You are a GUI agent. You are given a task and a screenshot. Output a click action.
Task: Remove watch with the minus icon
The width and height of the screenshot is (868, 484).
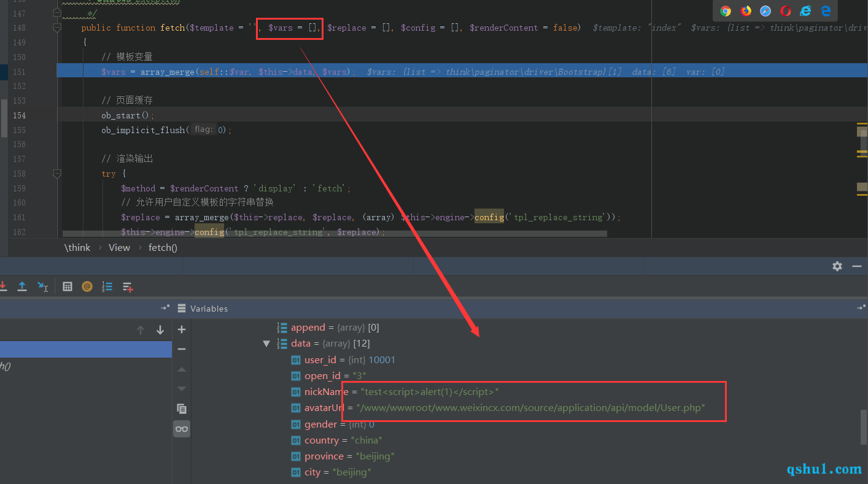point(182,349)
